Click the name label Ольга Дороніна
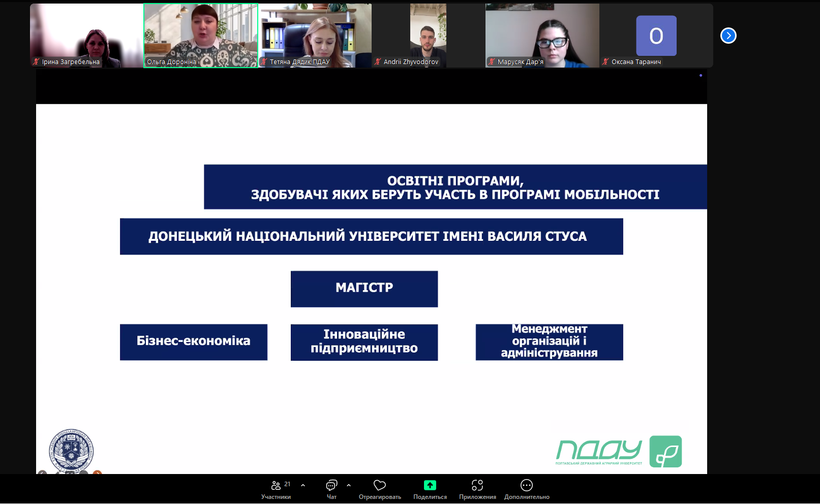Screen dimensions: 820x504 pos(171,62)
